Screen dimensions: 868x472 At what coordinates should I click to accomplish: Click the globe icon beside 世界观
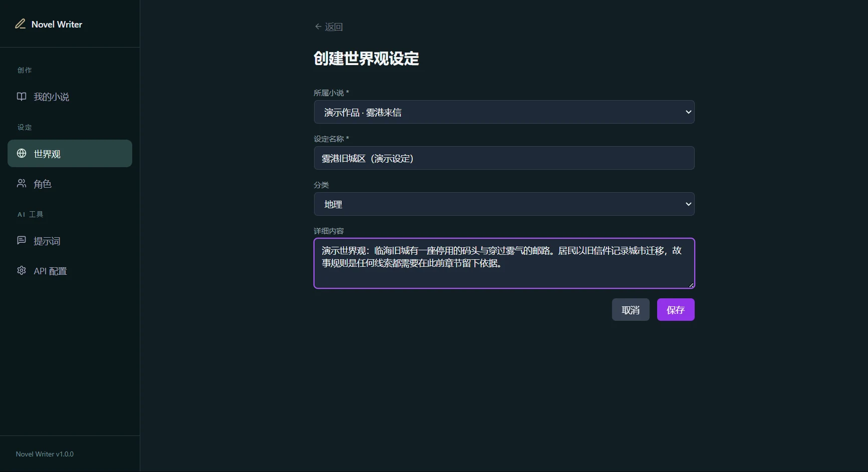click(22, 153)
